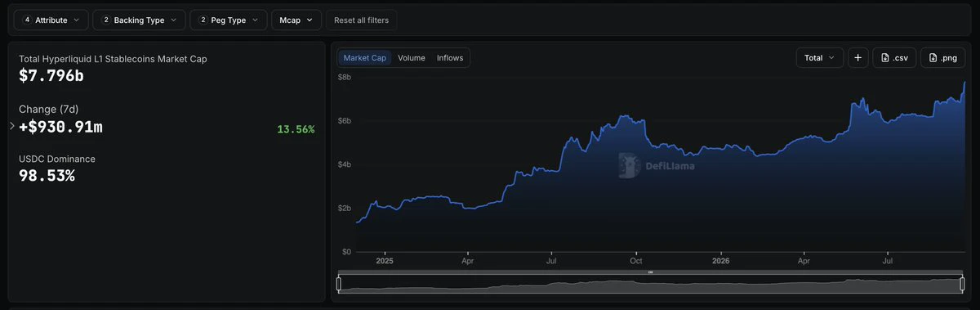Open the Total grouping dropdown
980x310 pixels.
tap(820, 58)
